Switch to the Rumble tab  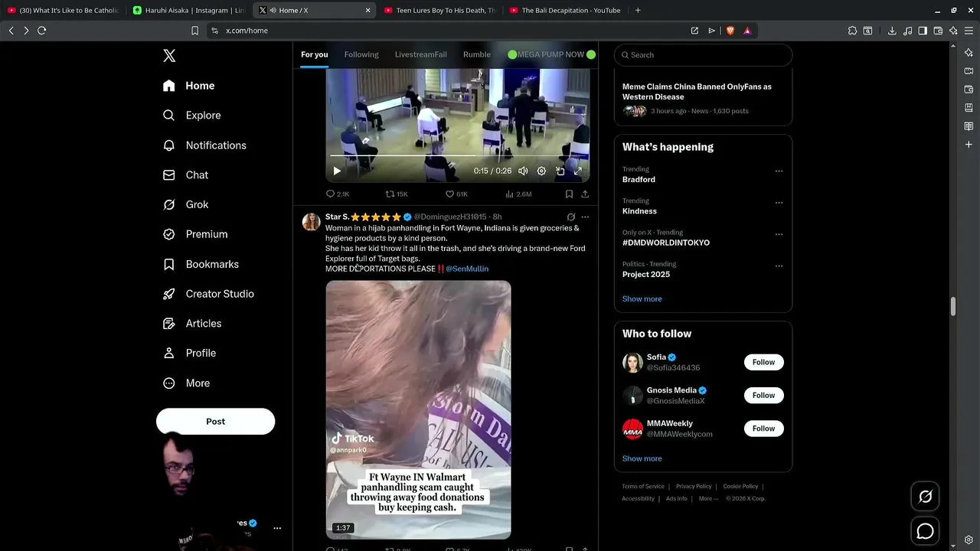pyautogui.click(x=477, y=54)
